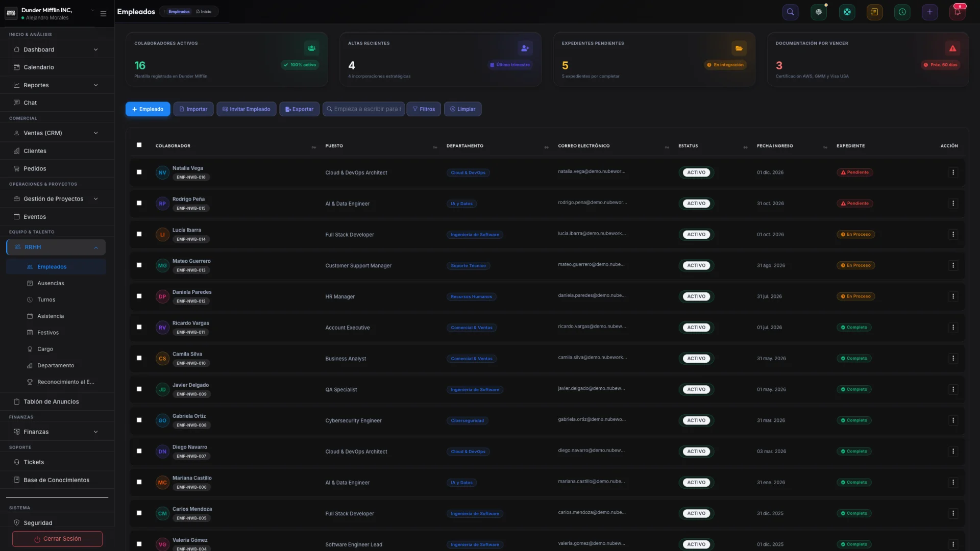
Task: Toggle the select-all header checkbox
Action: (139, 145)
